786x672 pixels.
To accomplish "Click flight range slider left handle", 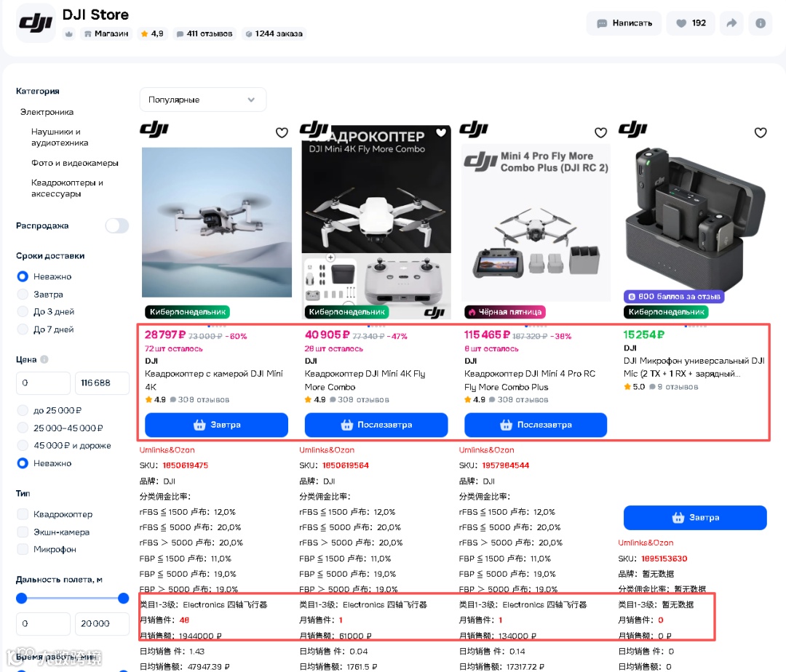I will (x=22, y=598).
